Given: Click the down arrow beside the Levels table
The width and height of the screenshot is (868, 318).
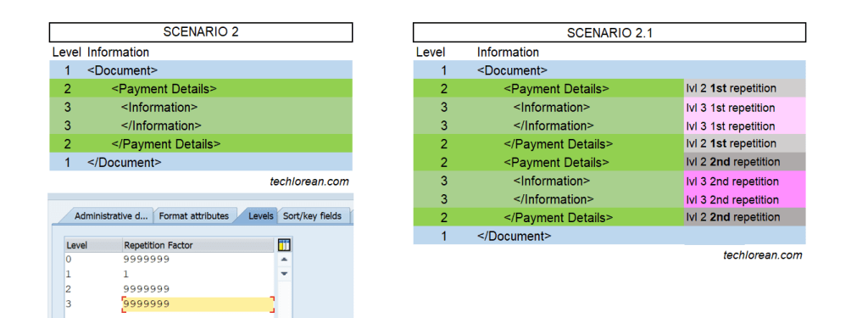Looking at the screenshot, I should pos(284,274).
